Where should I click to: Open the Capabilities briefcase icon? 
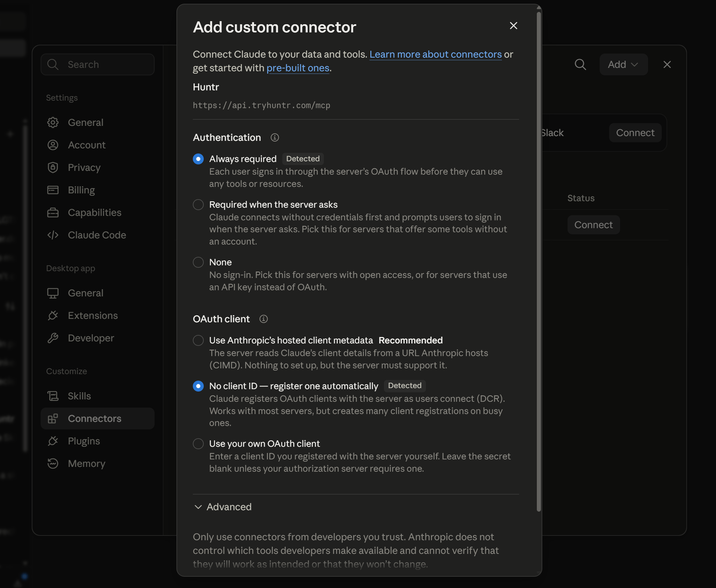point(53,212)
